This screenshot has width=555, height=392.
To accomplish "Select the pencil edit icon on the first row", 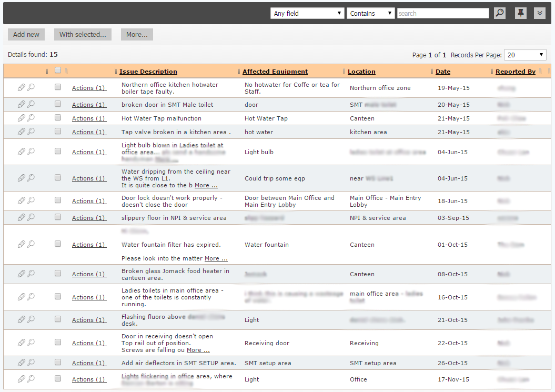I will tap(22, 87).
